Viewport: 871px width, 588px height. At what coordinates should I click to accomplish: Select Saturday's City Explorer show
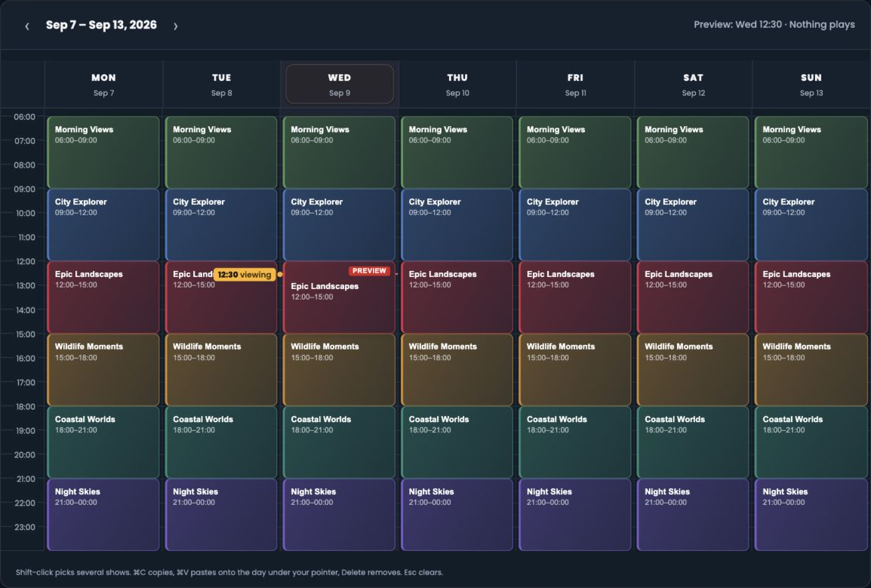coord(693,224)
